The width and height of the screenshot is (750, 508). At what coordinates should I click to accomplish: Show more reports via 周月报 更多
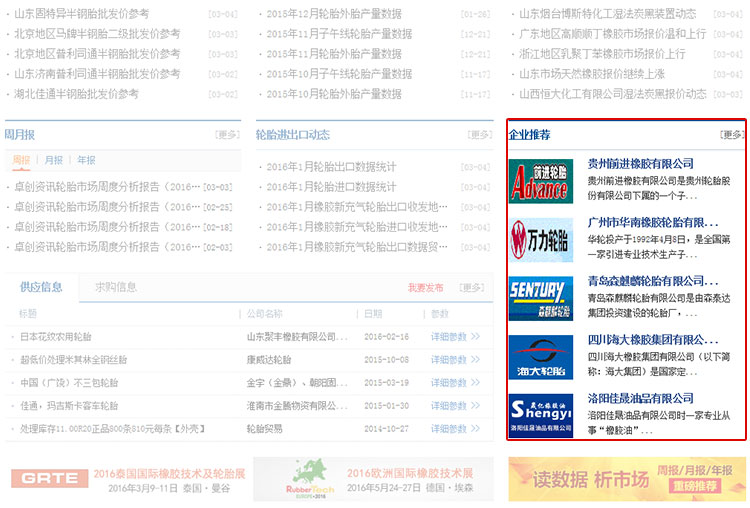pos(227,135)
